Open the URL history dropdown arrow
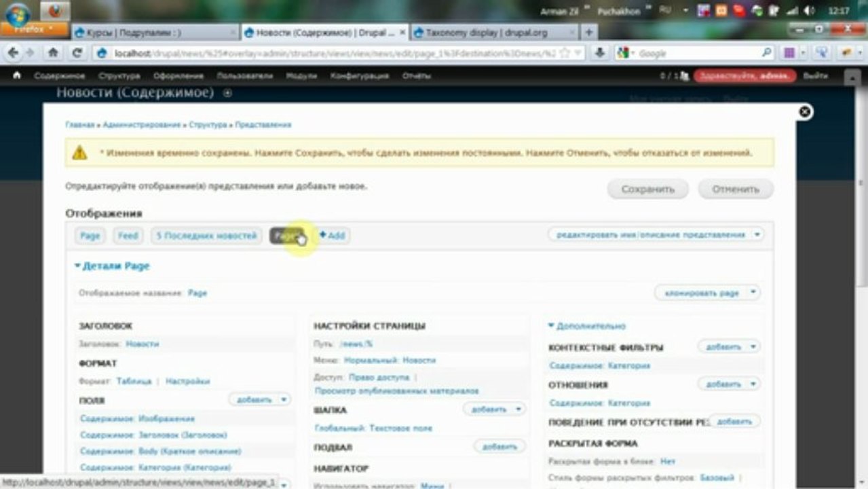The width and height of the screenshot is (868, 489). tap(578, 53)
